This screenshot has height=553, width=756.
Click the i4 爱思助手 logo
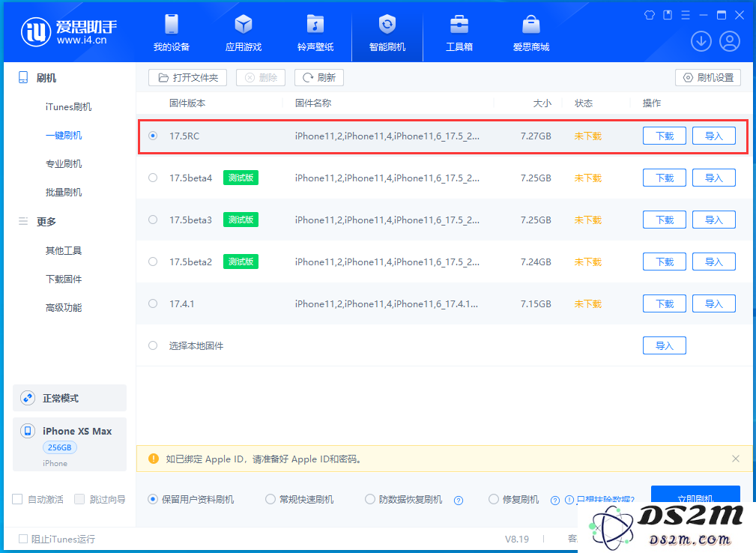pyautogui.click(x=68, y=31)
